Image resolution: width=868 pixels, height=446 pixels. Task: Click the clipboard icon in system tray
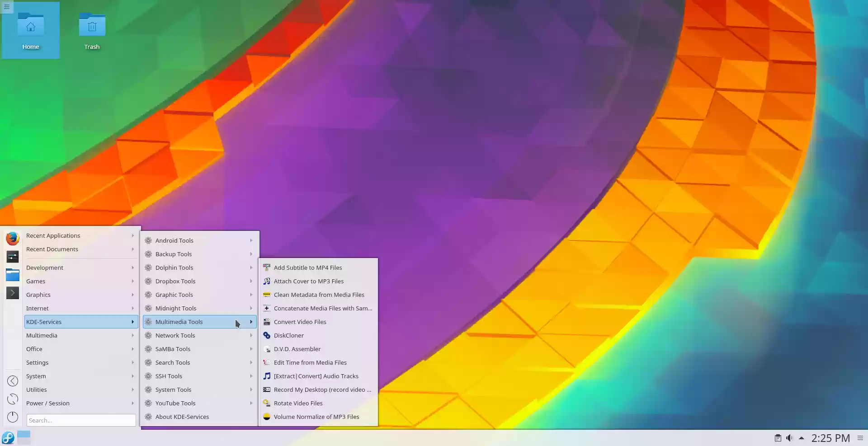click(x=778, y=438)
